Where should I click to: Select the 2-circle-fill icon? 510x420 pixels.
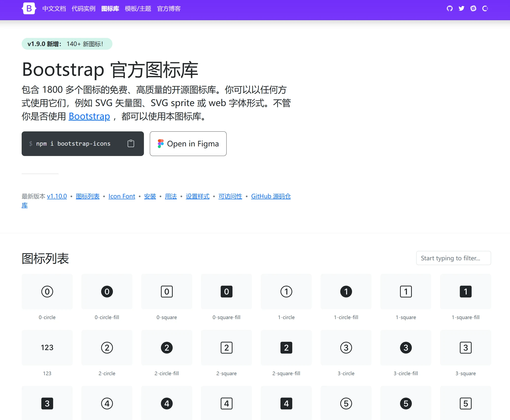(x=167, y=348)
